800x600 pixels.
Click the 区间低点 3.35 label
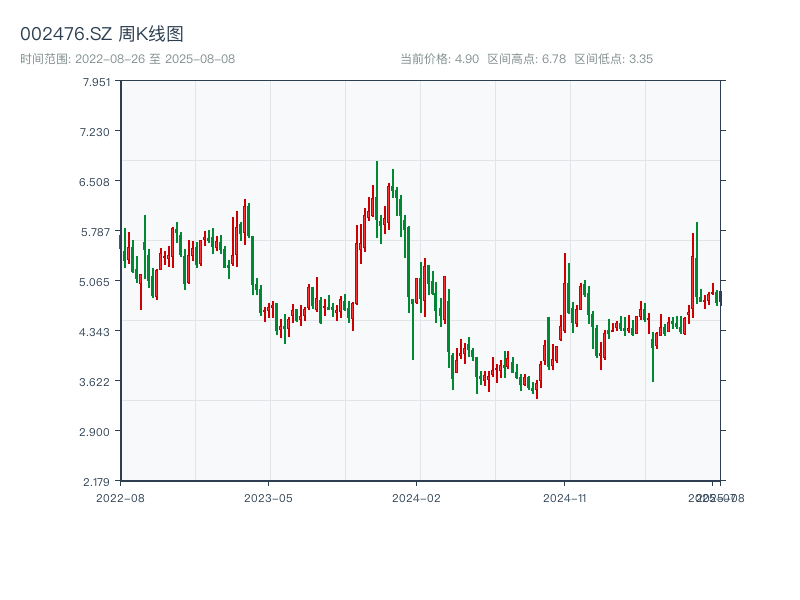(x=613, y=59)
